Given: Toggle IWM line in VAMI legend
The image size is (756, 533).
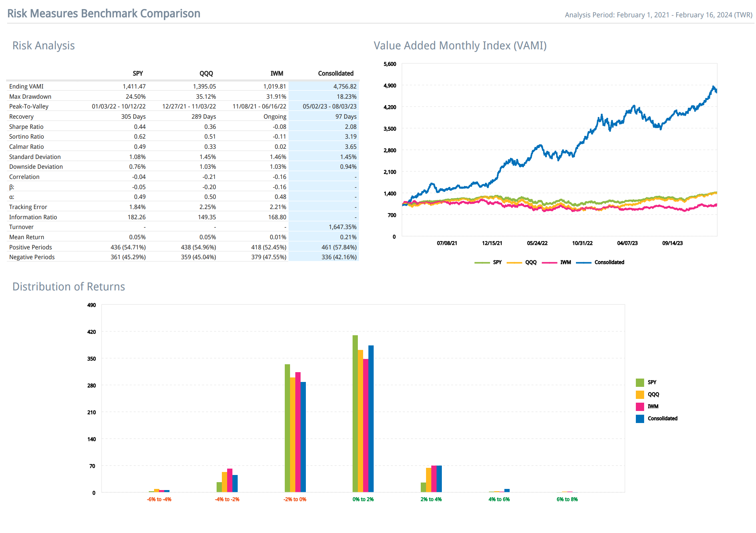Looking at the screenshot, I should (556, 262).
